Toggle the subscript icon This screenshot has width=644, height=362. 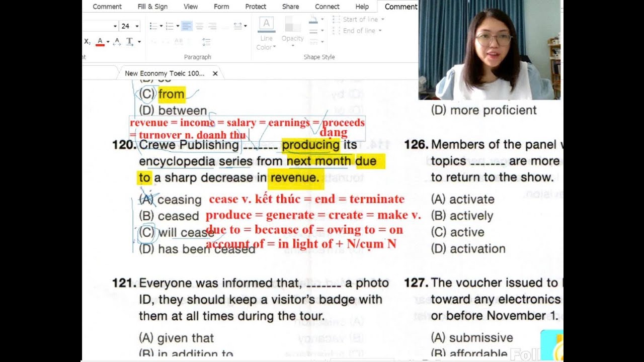tap(87, 41)
